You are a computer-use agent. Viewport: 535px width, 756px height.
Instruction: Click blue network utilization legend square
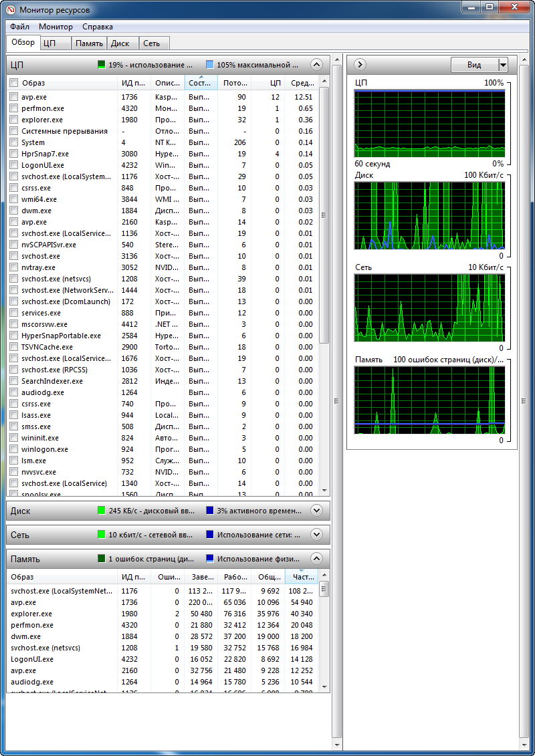[210, 534]
